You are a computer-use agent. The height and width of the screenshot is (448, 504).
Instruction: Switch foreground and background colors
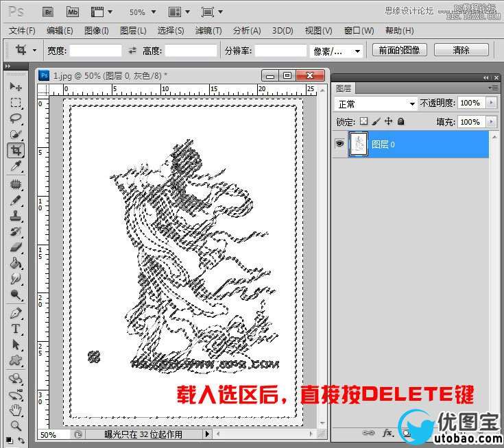click(21, 440)
